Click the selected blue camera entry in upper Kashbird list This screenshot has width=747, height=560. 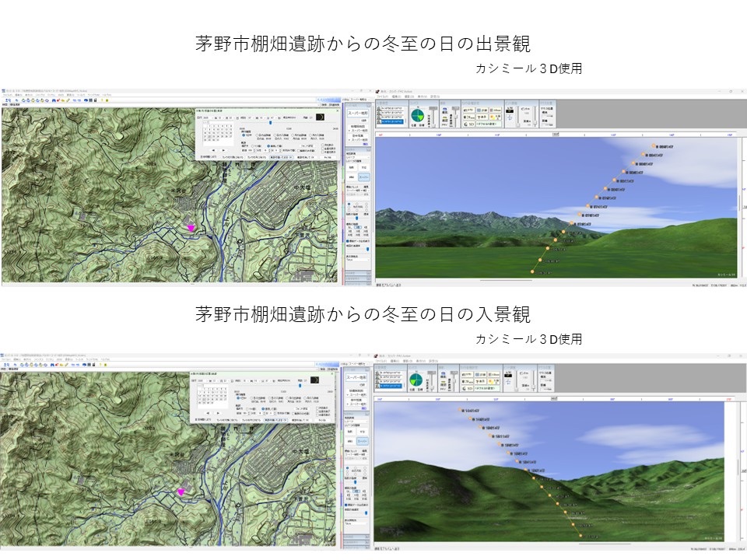click(x=391, y=121)
